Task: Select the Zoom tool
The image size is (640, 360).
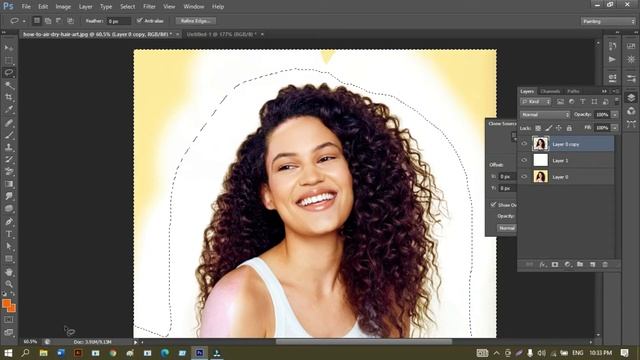Action: tap(9, 284)
